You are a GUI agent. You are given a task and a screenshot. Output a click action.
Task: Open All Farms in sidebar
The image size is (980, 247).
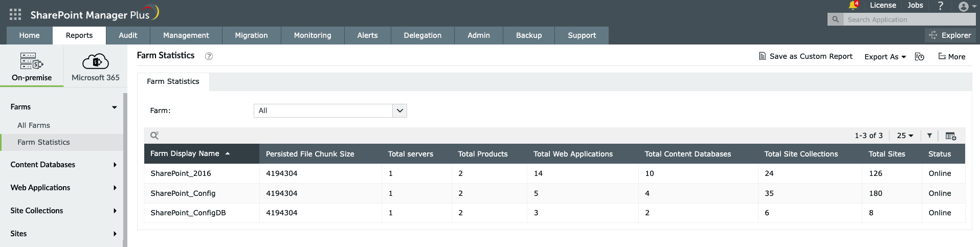click(x=34, y=125)
